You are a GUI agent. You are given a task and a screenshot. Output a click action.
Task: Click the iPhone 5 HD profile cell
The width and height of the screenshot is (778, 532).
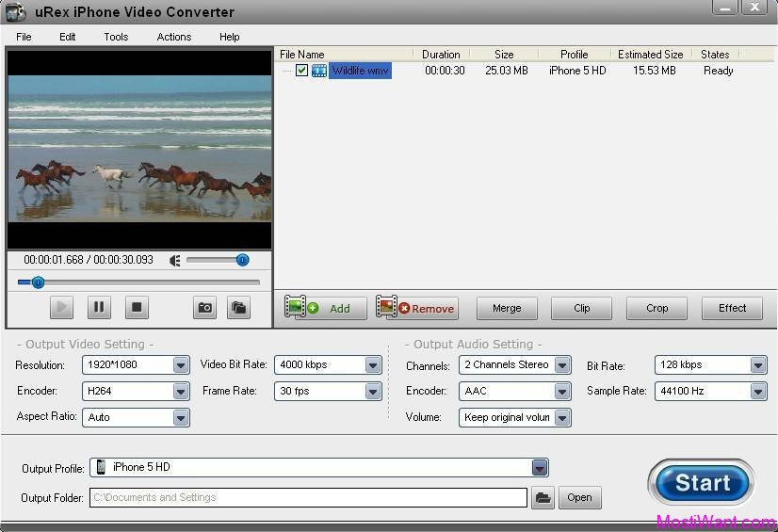[577, 71]
